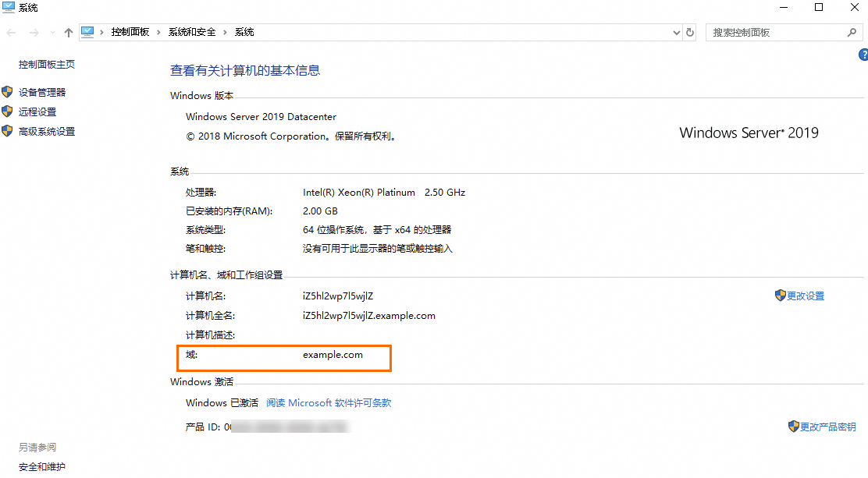
Task: Click Windows 已激活 status text
Action: 222,403
